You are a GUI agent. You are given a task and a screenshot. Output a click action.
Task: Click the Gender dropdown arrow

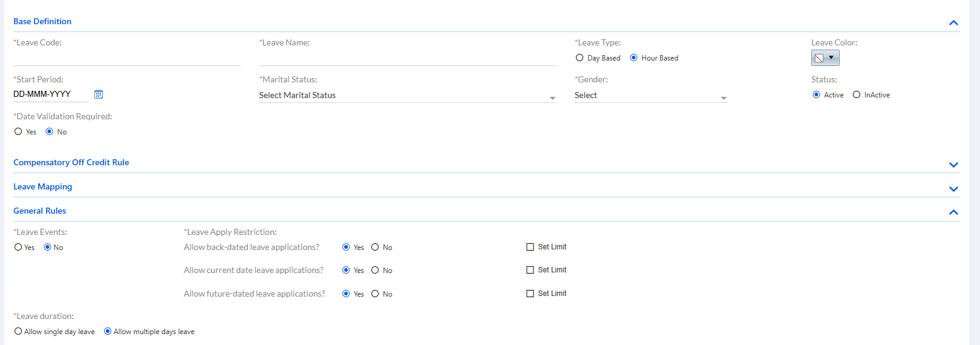724,98
